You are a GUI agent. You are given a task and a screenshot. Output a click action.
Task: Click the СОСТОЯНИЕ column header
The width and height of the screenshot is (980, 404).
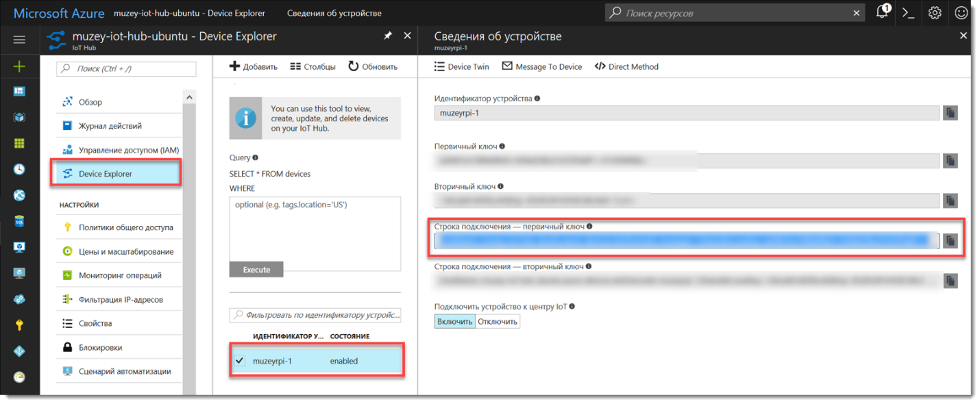click(350, 336)
